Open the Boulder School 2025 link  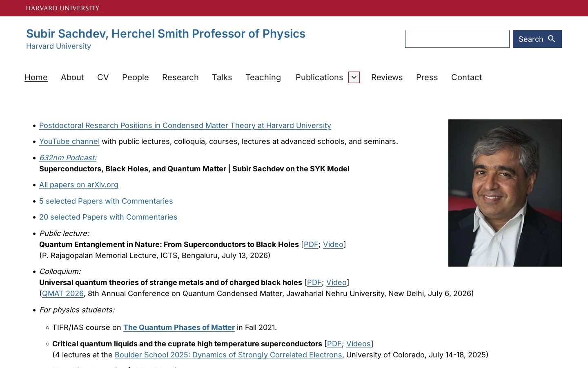tap(228, 355)
